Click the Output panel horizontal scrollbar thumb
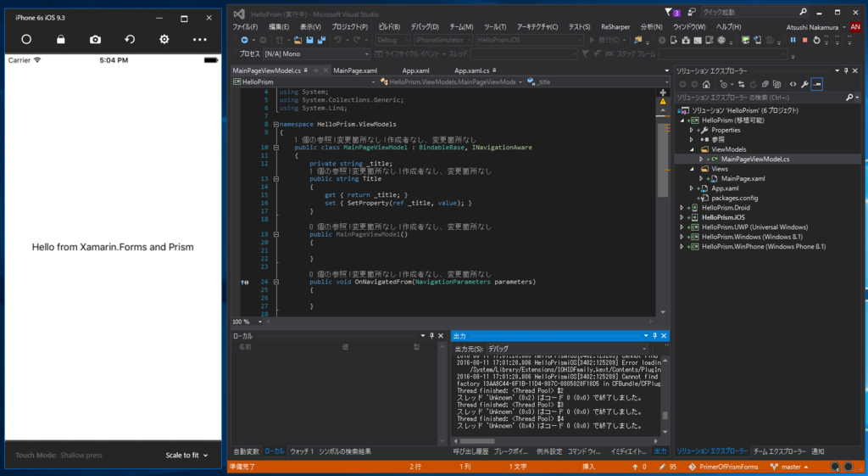The image size is (868, 476). (x=478, y=442)
